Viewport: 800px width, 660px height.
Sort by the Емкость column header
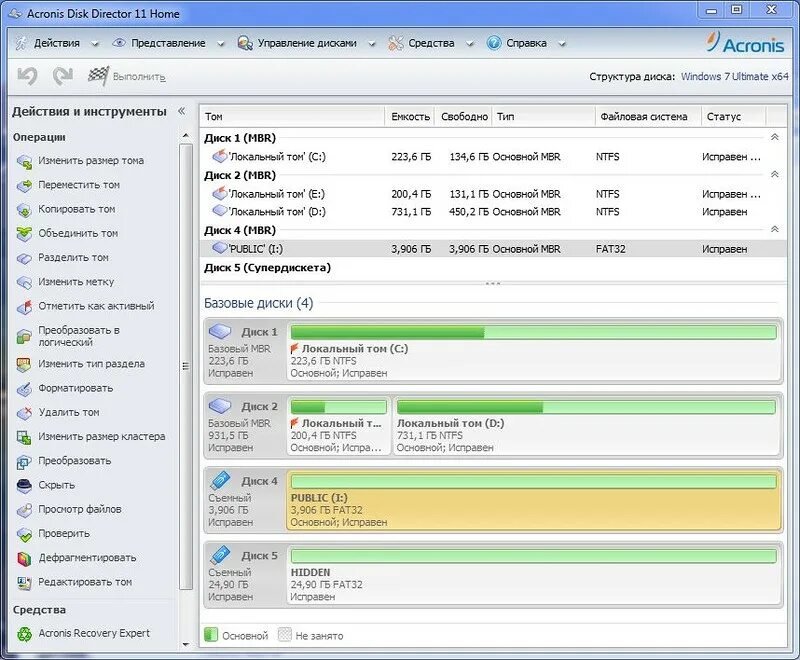pos(410,116)
